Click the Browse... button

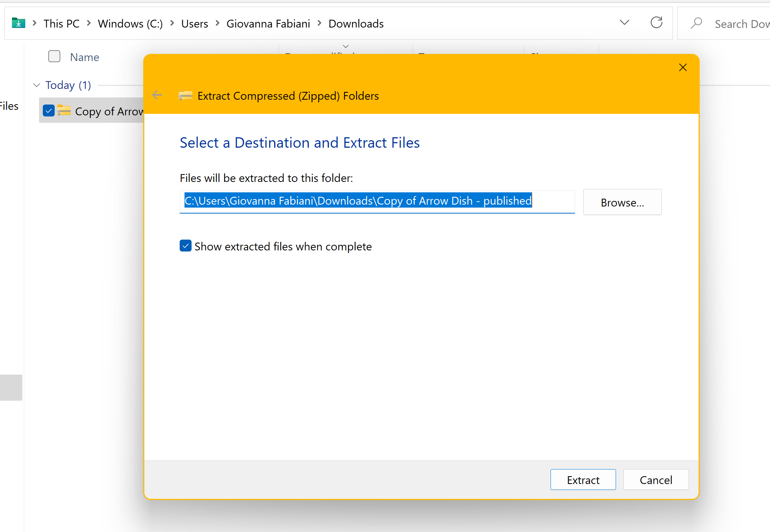click(622, 202)
